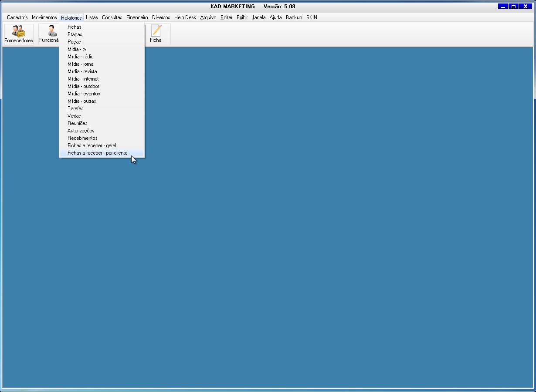Select Peças report entry
Image resolution: width=536 pixels, height=392 pixels.
(x=102, y=42)
